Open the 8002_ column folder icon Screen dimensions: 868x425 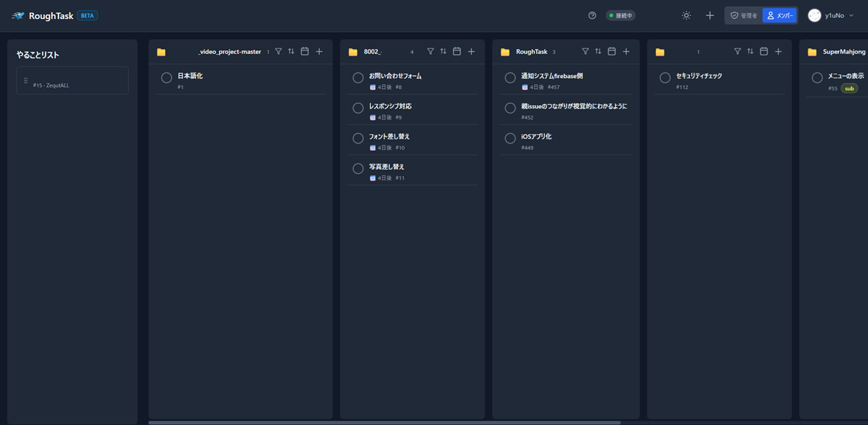(x=352, y=52)
